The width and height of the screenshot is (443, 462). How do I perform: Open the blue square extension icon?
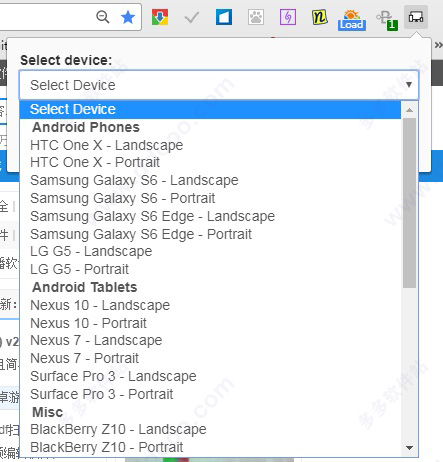pyautogui.click(x=224, y=17)
